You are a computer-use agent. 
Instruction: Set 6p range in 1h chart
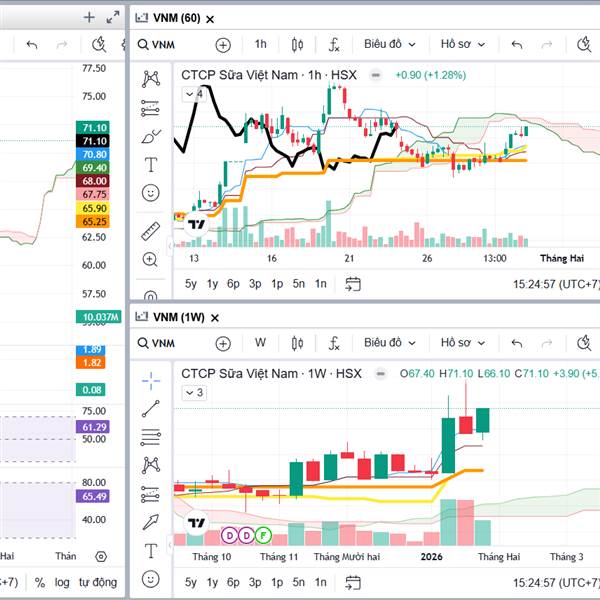tap(233, 284)
